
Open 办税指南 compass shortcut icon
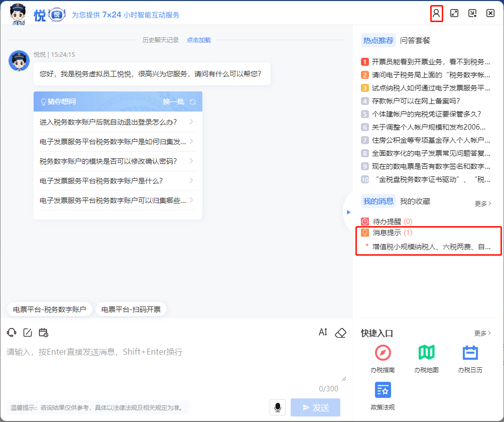coord(383,353)
